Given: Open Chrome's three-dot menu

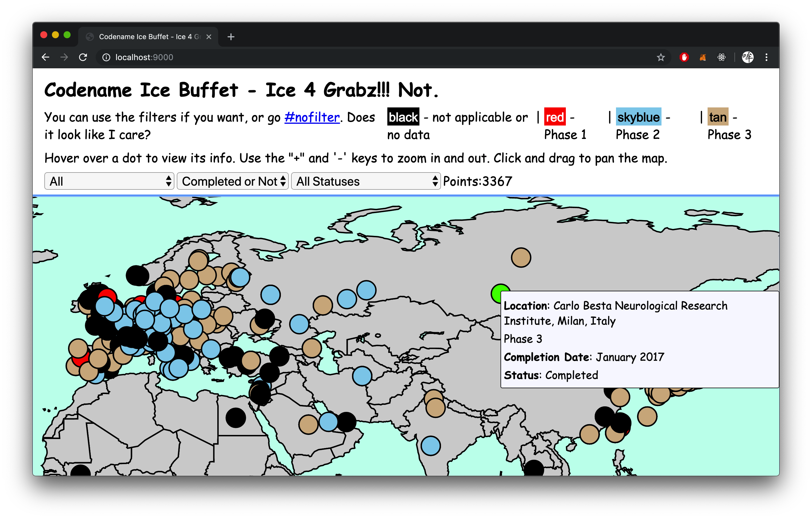Looking at the screenshot, I should click(x=766, y=58).
